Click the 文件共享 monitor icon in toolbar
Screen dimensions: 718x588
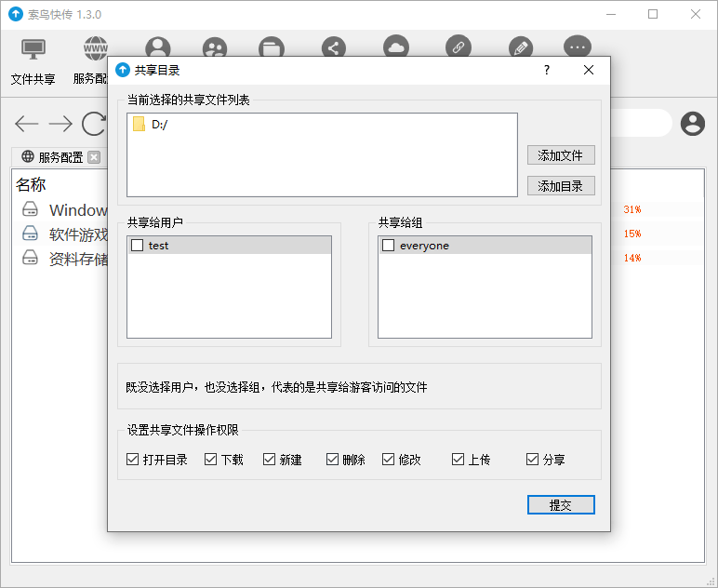pyautogui.click(x=33, y=48)
